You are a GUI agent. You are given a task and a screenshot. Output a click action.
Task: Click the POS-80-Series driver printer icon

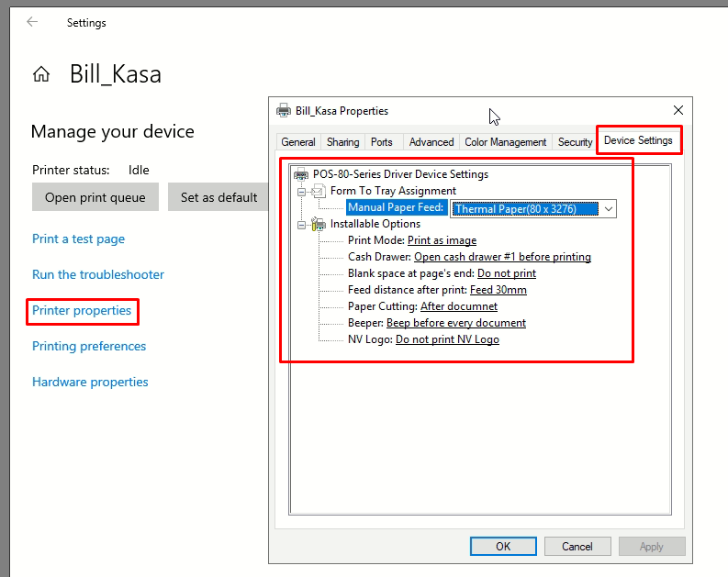point(301,174)
